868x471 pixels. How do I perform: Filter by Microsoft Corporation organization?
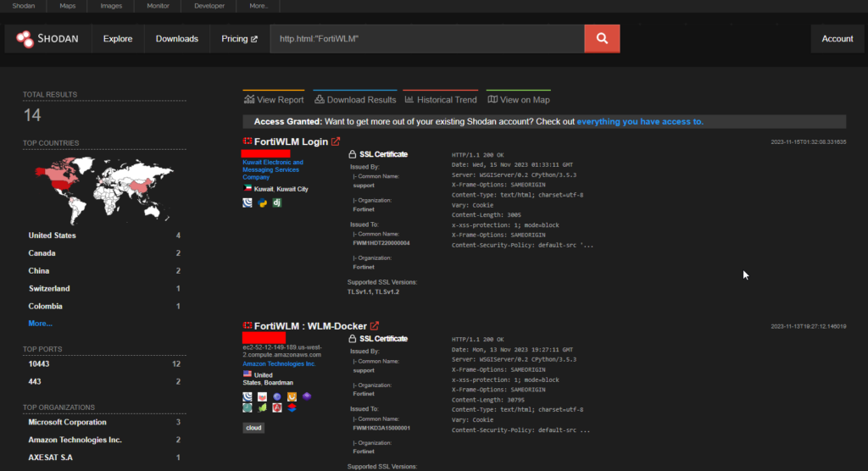[104, 422]
